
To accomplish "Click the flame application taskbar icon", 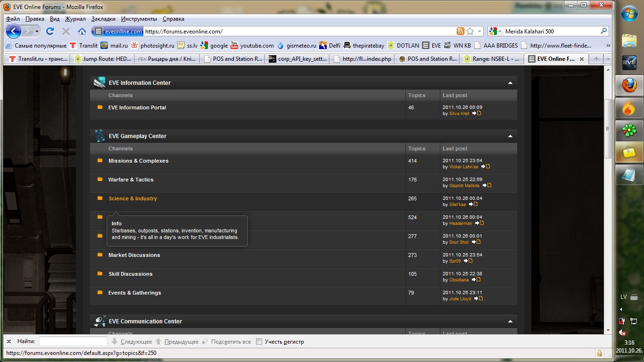I will click(629, 108).
